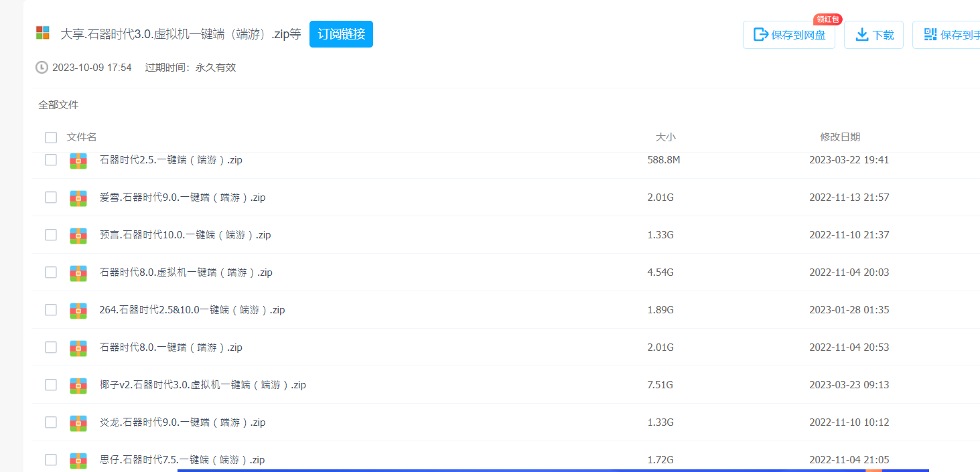Check the box for 爱雪.石器时代9.0.一键端

pos(51,198)
